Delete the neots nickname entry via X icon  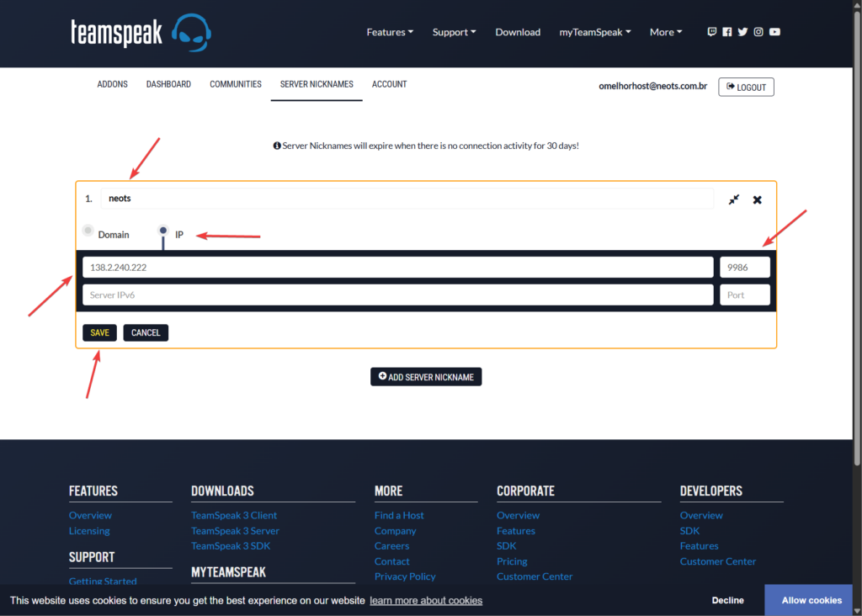tap(757, 199)
